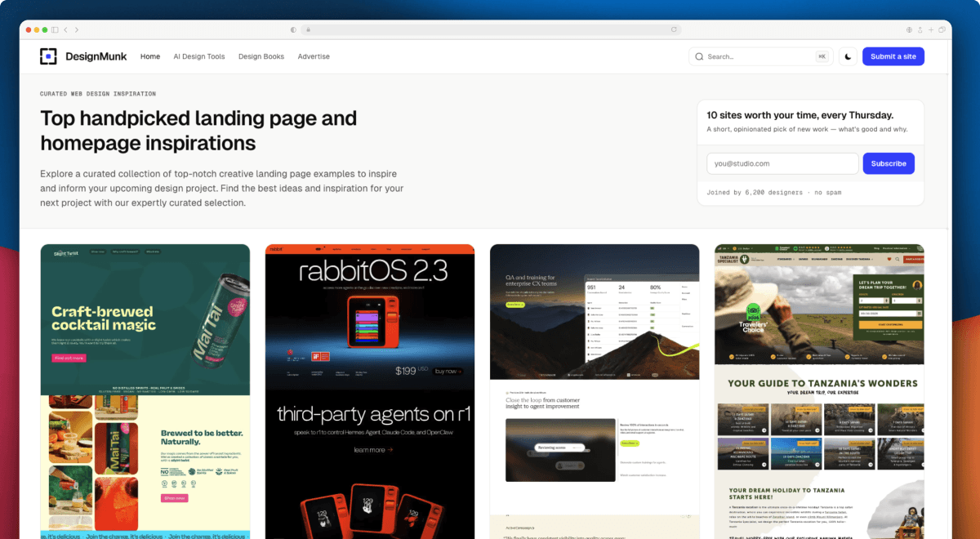
Task: Open a new tab with the plus icon
Action: pyautogui.click(x=931, y=29)
